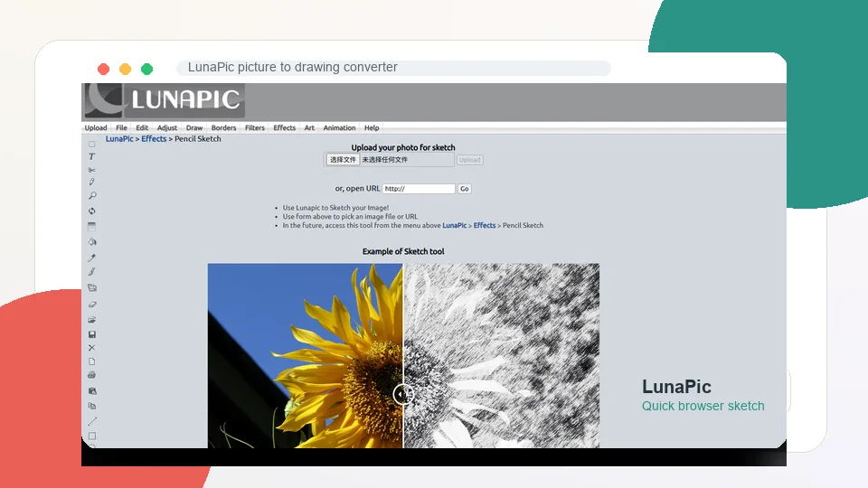Select the rectangular selection (crop) tool
Image resolution: width=868 pixels, height=488 pixels.
click(92, 145)
